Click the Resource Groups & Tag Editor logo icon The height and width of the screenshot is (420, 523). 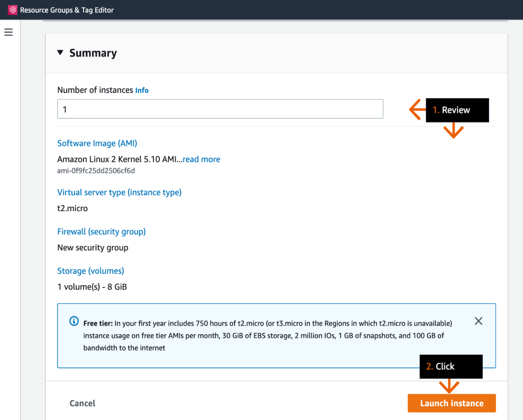pyautogui.click(x=12, y=9)
